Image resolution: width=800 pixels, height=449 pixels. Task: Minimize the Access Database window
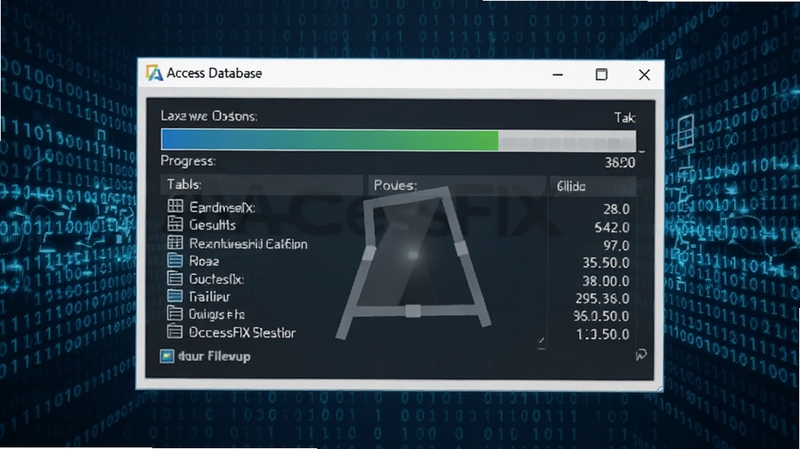(558, 74)
